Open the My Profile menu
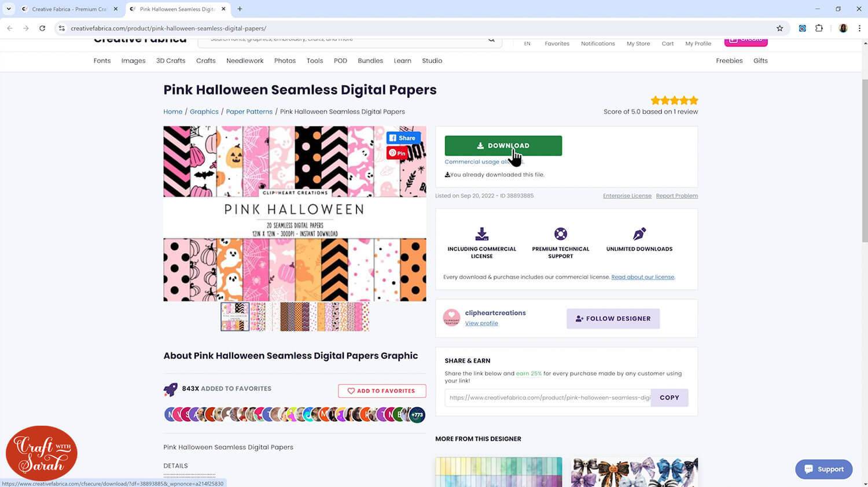868x487 pixels. tap(698, 44)
